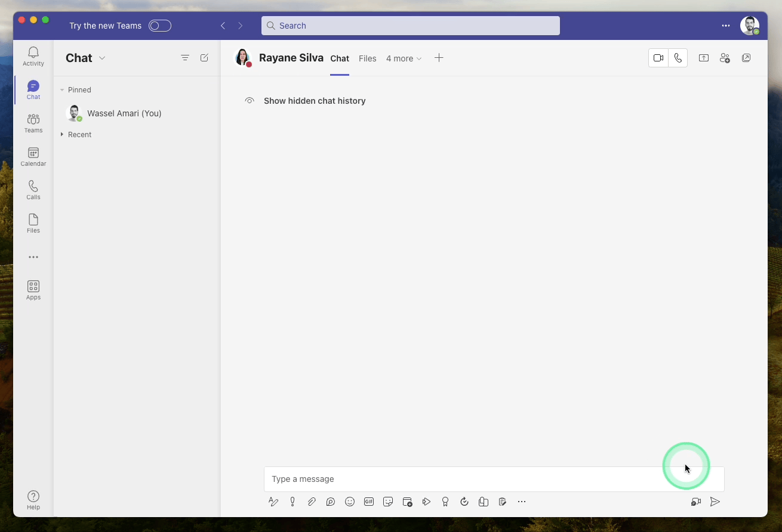The height and width of the screenshot is (532, 782).
Task: Open the Calendar view
Action: click(x=33, y=157)
